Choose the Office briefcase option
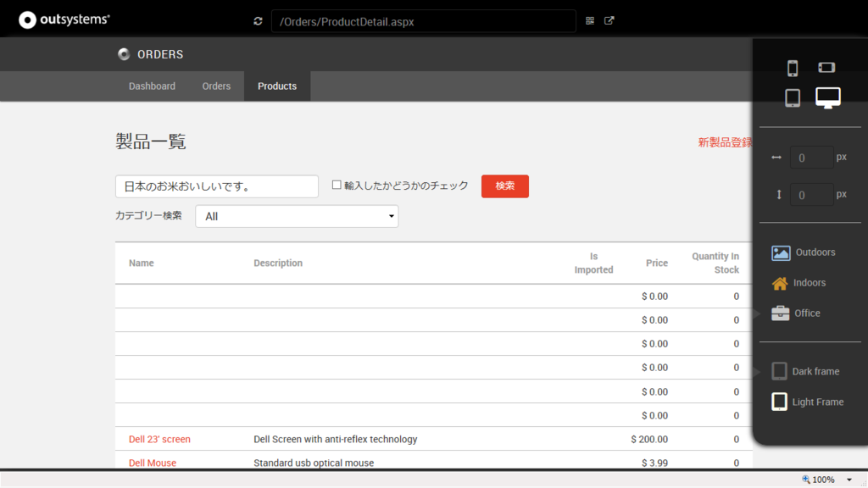868x488 pixels. (x=796, y=313)
